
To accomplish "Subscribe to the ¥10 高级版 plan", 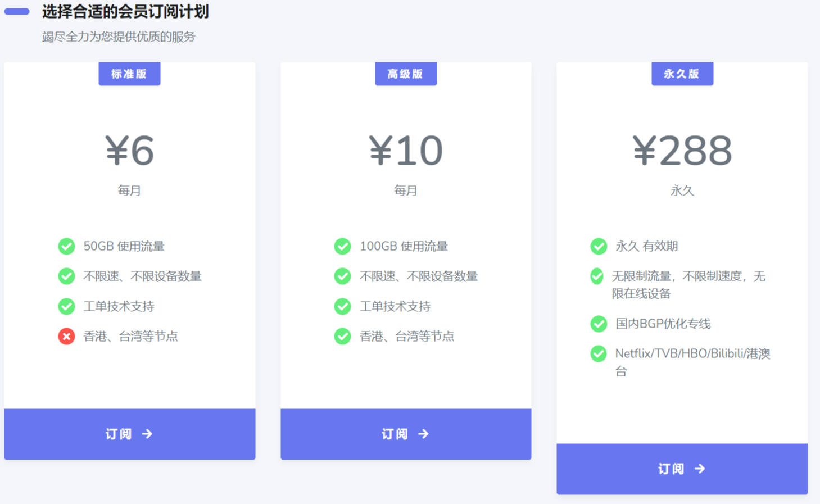I will [405, 434].
